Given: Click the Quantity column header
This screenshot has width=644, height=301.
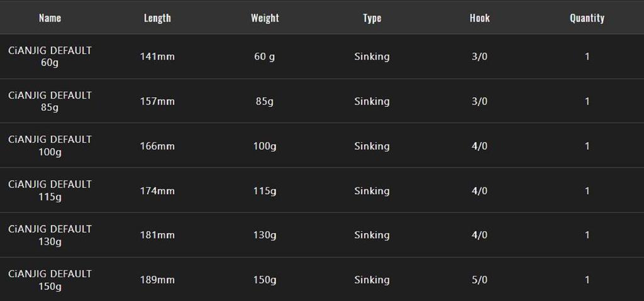Looking at the screenshot, I should (x=587, y=18).
